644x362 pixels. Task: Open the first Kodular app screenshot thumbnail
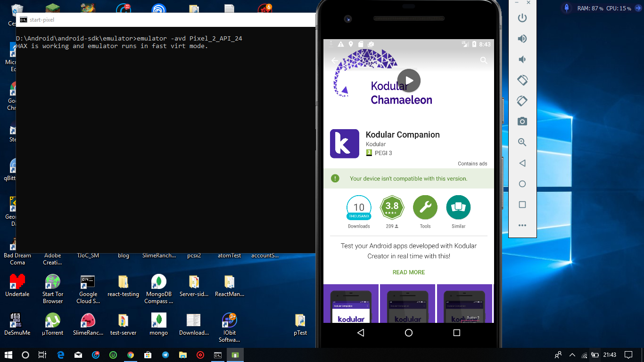(351, 304)
